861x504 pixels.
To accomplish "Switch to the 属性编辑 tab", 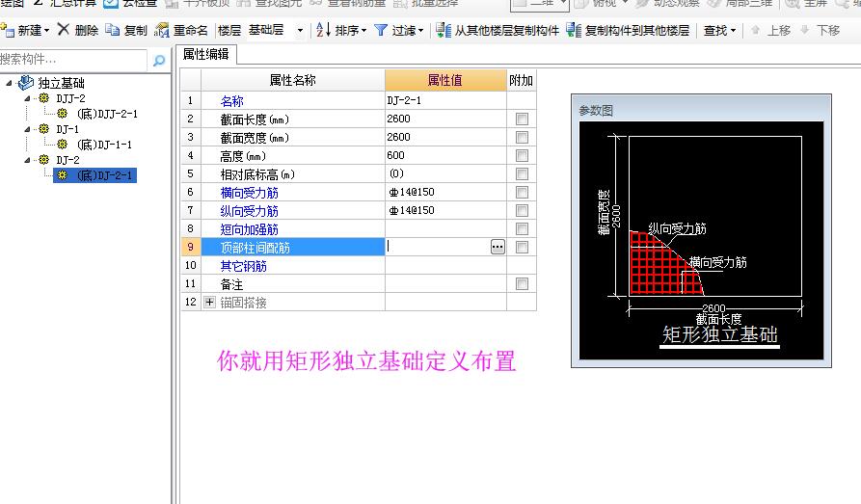I will [206, 54].
